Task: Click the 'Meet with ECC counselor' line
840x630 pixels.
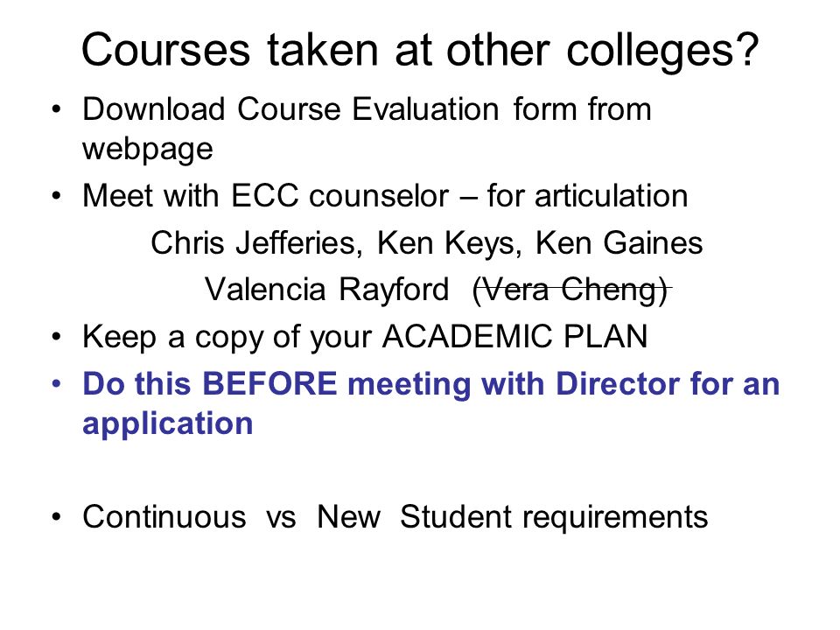Action: pyautogui.click(x=385, y=195)
